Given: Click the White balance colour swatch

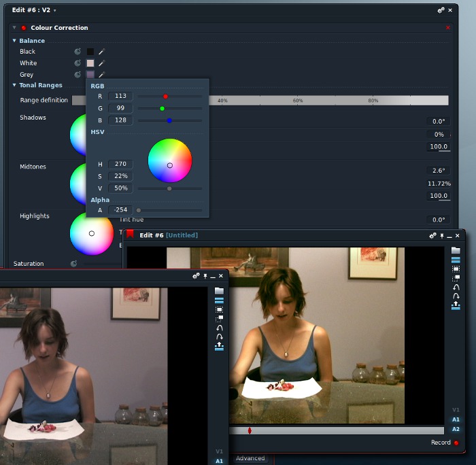Looking at the screenshot, I should tap(90, 63).
